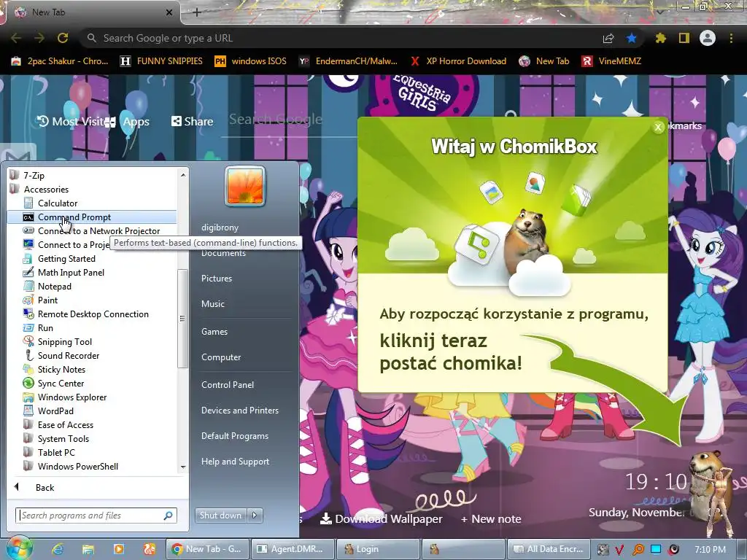Open Music from the Start menu
Viewport: 747px width, 560px height.
pyautogui.click(x=213, y=304)
